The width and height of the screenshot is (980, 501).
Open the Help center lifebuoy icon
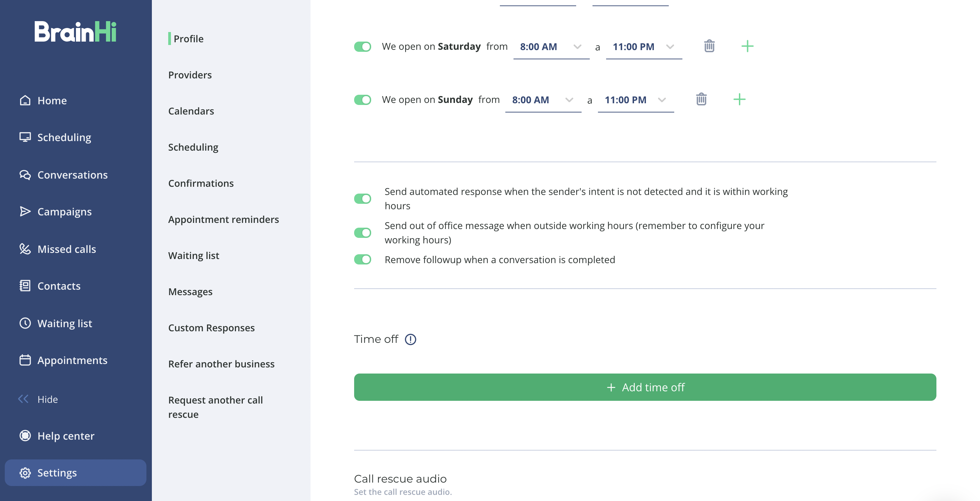pos(25,436)
